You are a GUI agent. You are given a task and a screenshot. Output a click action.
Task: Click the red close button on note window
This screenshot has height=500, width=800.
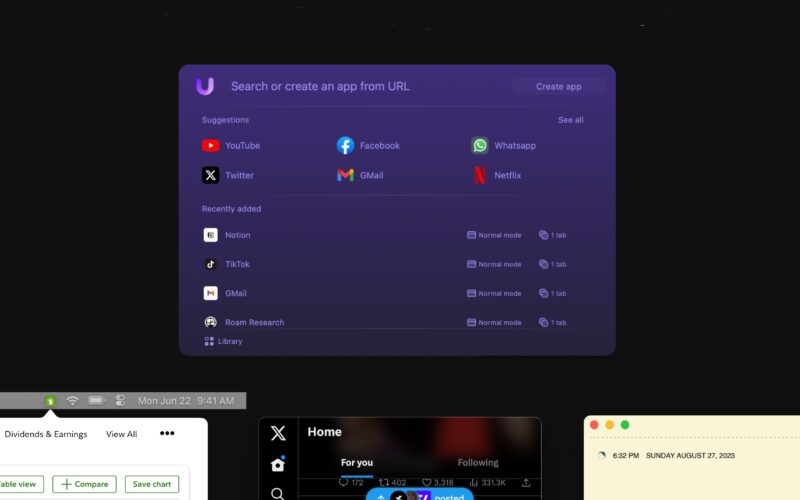[x=594, y=424]
